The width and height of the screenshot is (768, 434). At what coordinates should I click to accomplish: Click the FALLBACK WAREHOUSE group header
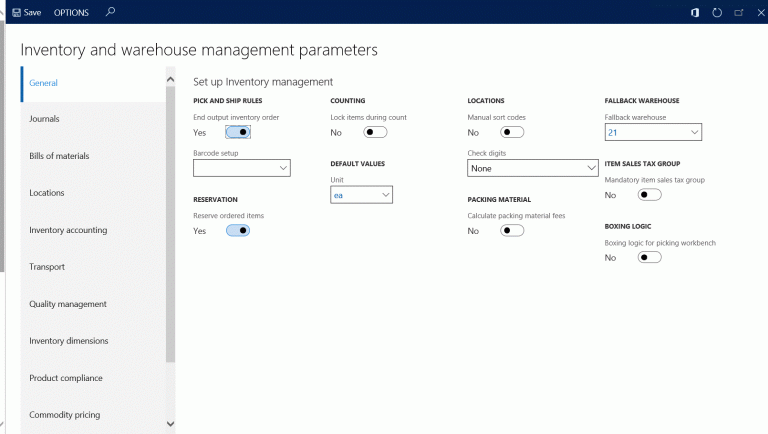tap(642, 101)
